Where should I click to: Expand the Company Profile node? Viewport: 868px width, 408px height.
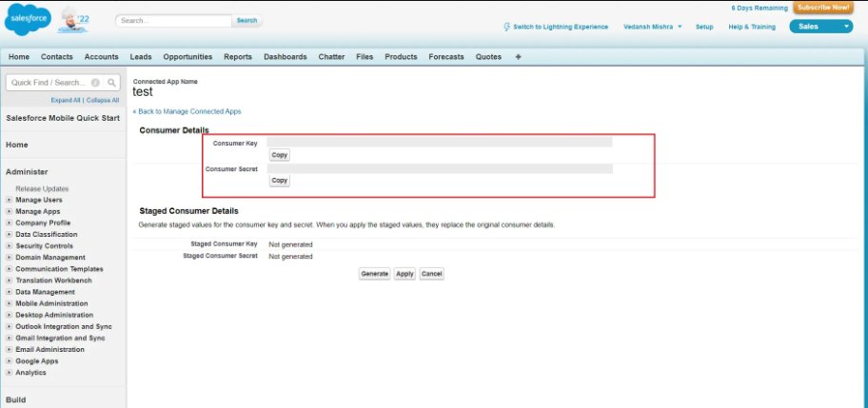point(10,223)
